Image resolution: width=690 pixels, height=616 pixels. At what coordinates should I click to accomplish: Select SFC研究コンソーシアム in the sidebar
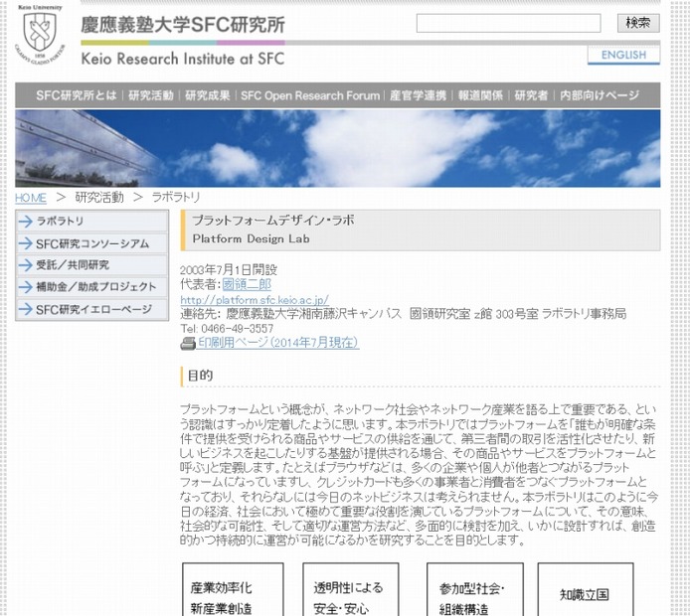point(92,243)
